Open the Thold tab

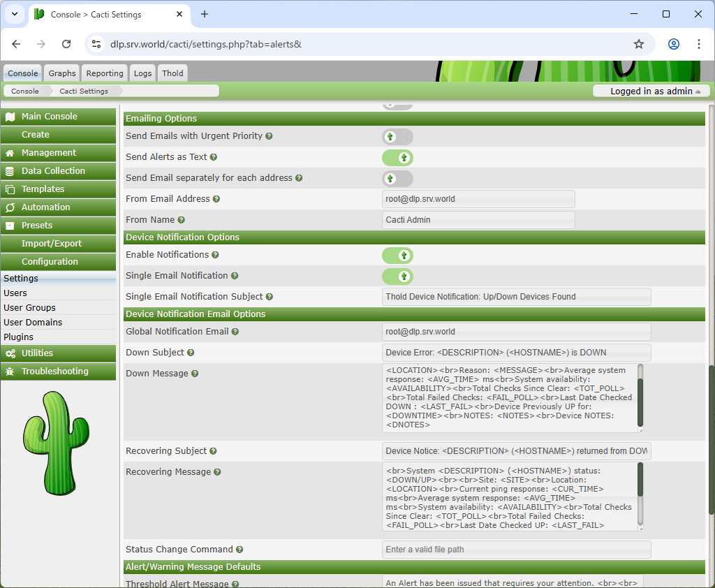[x=172, y=73]
